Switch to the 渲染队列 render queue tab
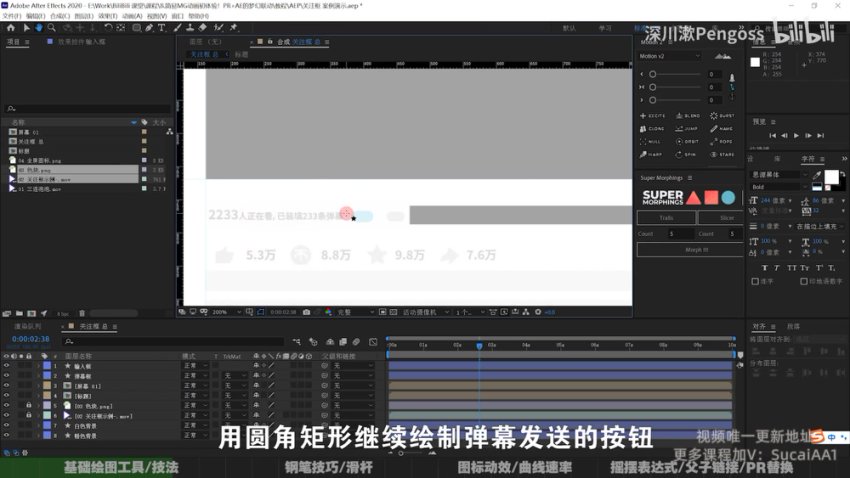The height and width of the screenshot is (478, 850). 28,326
